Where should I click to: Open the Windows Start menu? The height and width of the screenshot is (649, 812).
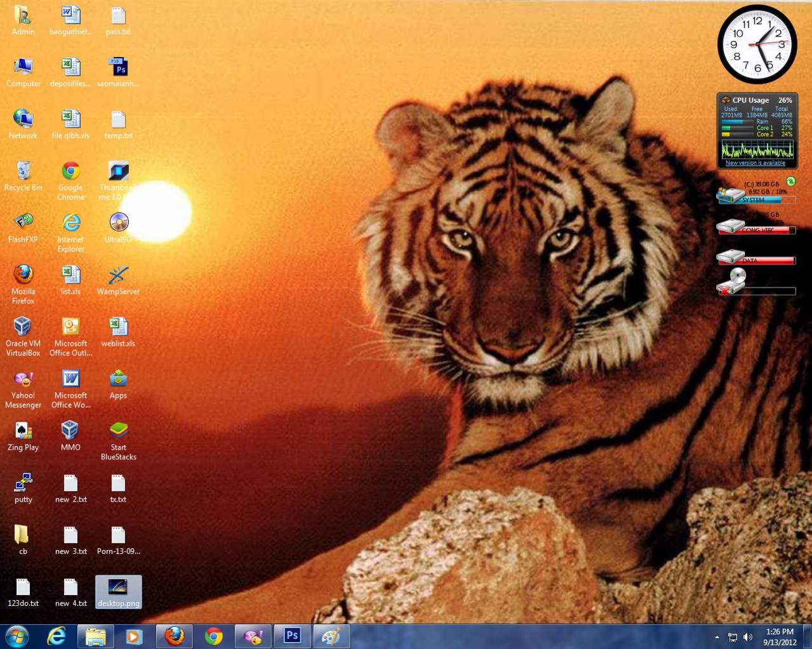point(17,636)
